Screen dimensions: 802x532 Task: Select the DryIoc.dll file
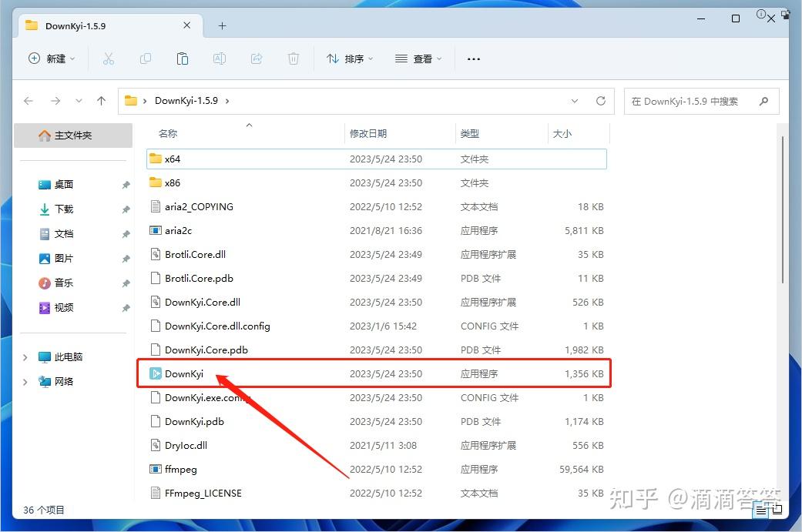[x=377, y=446]
